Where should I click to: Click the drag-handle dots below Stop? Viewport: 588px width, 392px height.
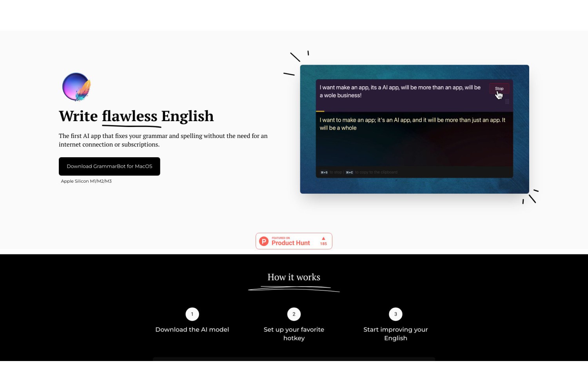point(507,102)
